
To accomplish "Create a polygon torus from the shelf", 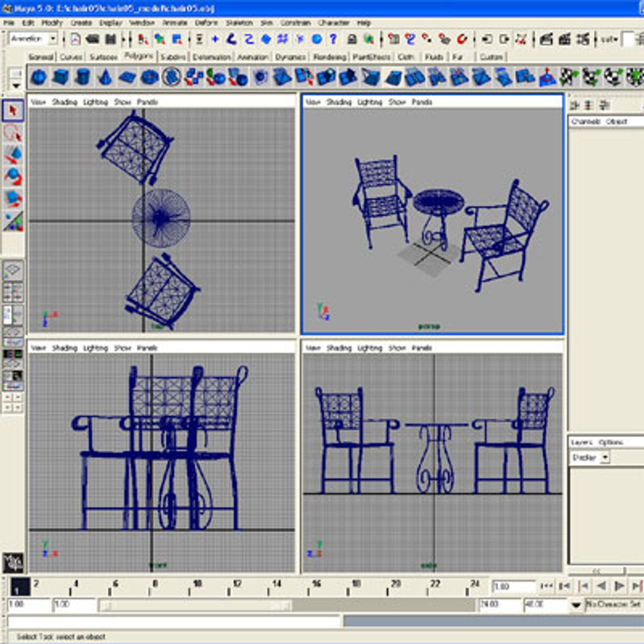I will pos(150,77).
